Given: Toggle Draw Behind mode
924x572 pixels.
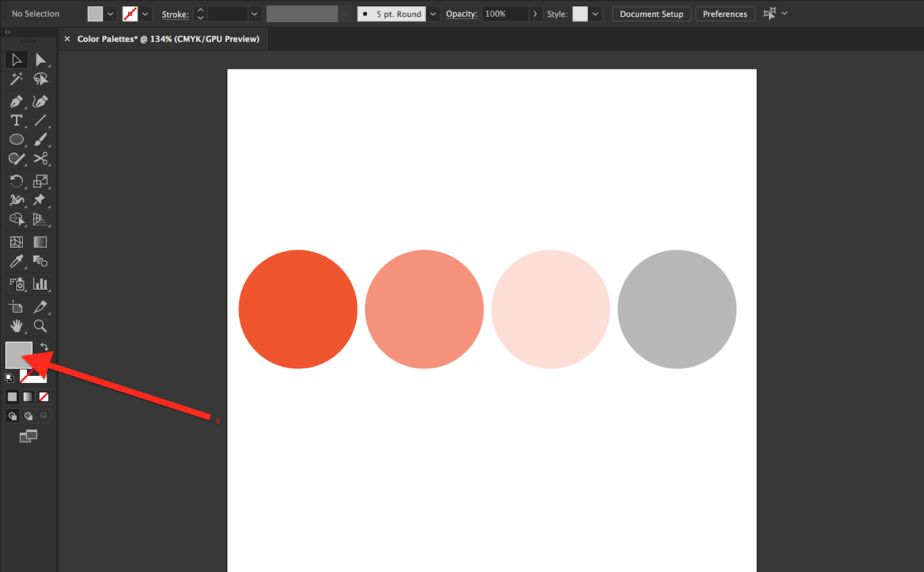Looking at the screenshot, I should coord(28,416).
